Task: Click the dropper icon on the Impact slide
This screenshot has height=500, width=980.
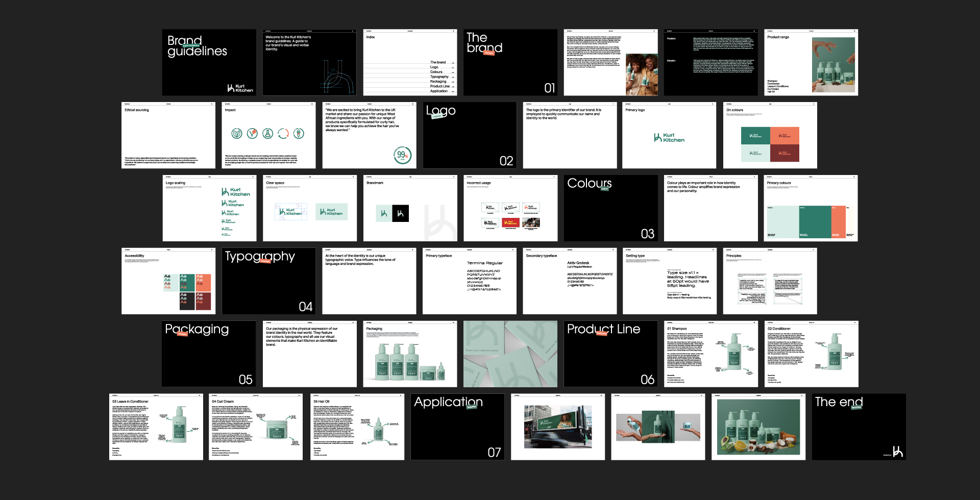Action: pyautogui.click(x=299, y=134)
